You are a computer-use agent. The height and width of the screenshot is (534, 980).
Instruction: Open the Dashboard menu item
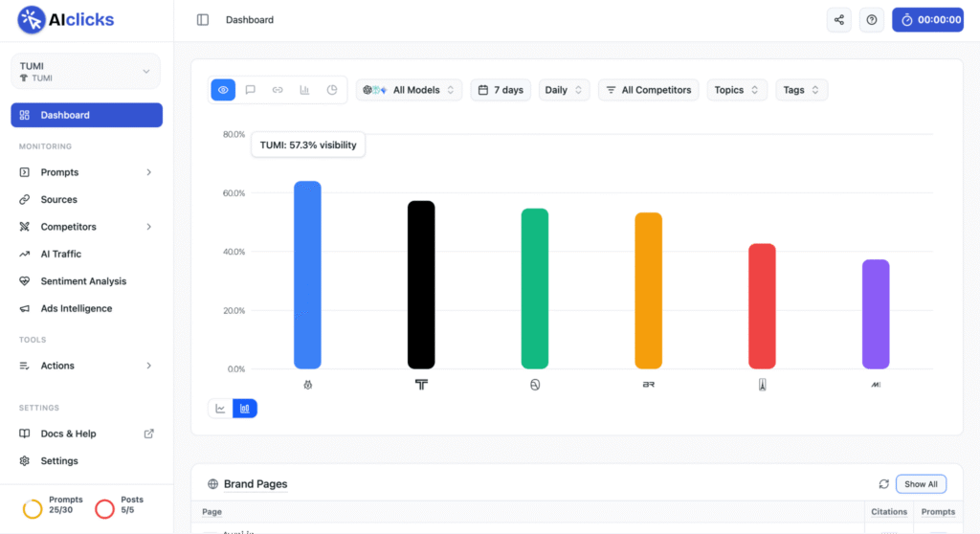coord(87,115)
